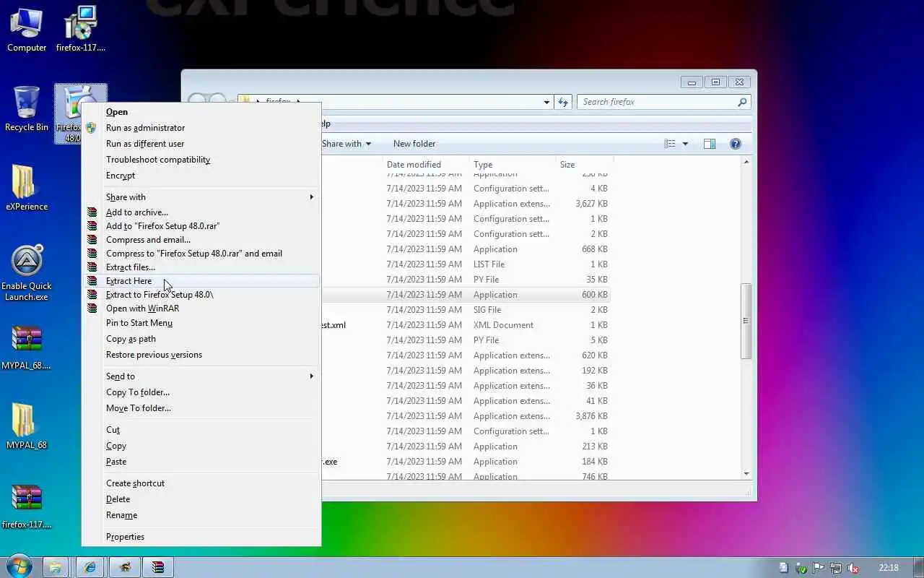This screenshot has width=924, height=578.
Task: Select Troubleshoot compatibility
Action: [x=201, y=160]
